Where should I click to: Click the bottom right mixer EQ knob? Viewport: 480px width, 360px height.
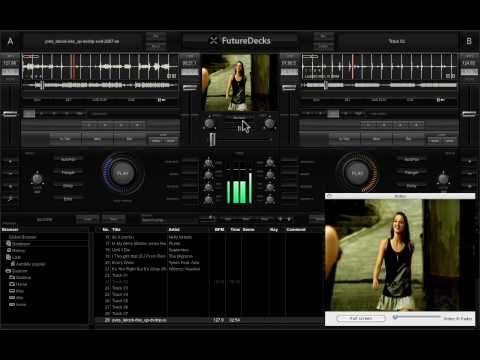[x=270, y=199]
